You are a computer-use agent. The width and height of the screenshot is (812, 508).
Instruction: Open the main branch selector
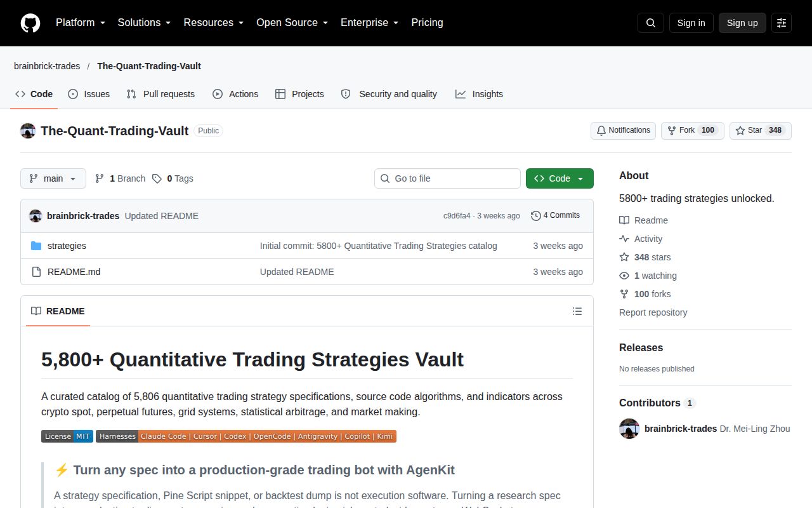[53, 178]
